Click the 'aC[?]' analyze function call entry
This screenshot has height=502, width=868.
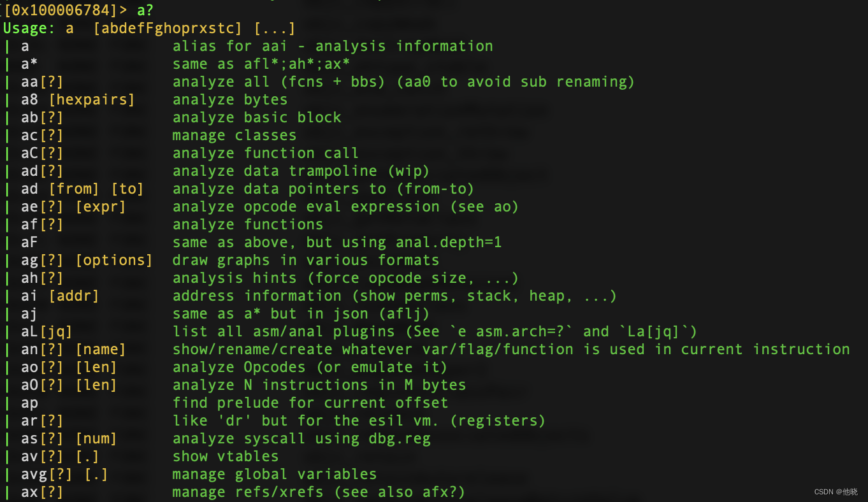click(42, 154)
